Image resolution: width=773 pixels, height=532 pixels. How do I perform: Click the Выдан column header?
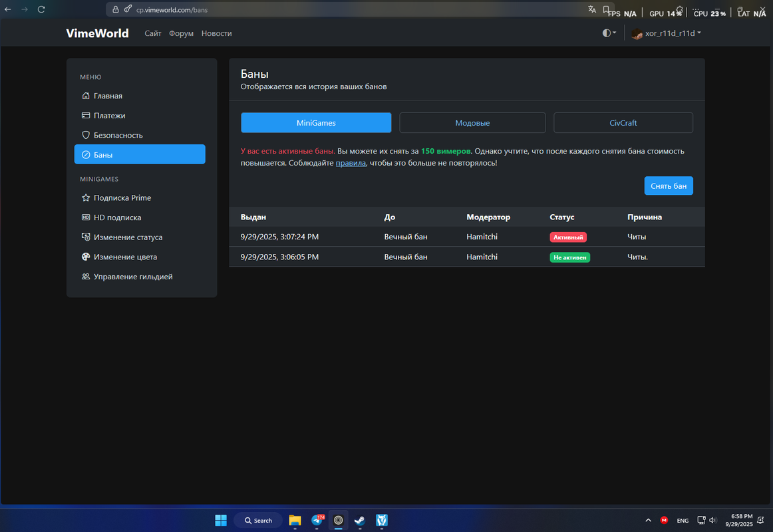(253, 217)
